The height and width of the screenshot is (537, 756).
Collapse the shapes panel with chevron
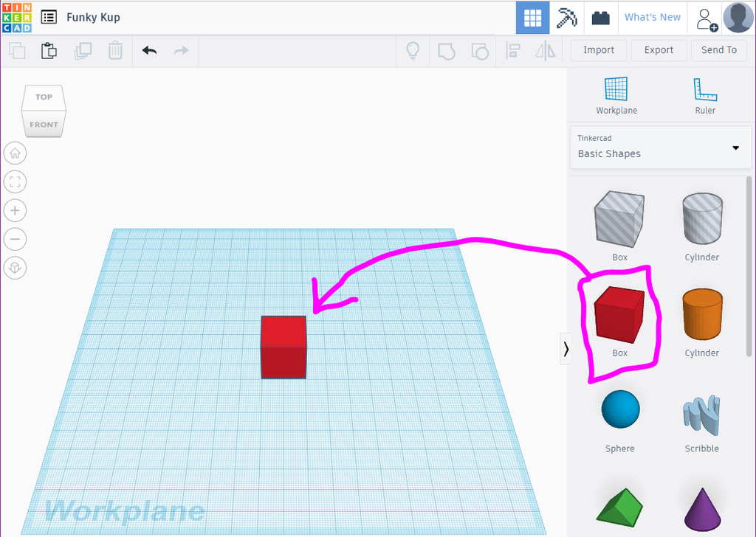(x=566, y=349)
